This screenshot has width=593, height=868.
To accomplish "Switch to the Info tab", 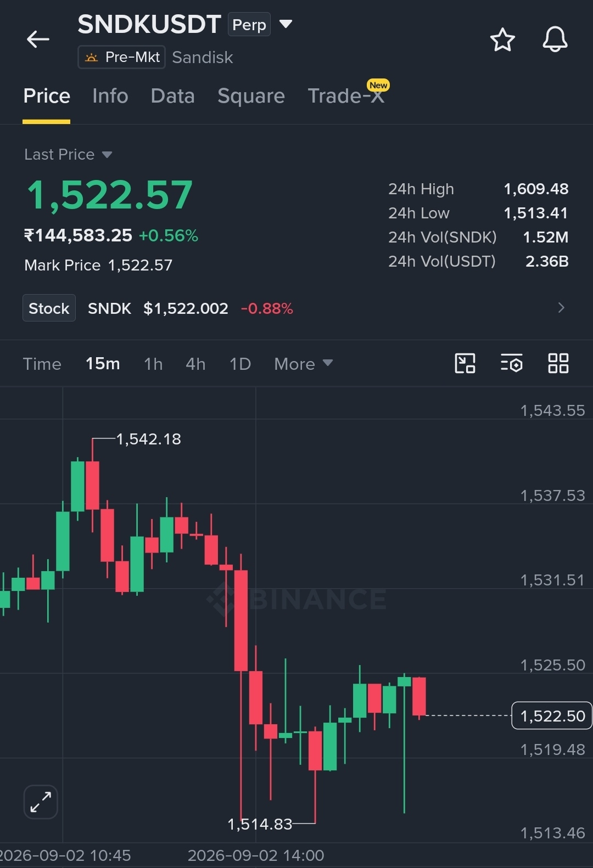I will pos(110,96).
